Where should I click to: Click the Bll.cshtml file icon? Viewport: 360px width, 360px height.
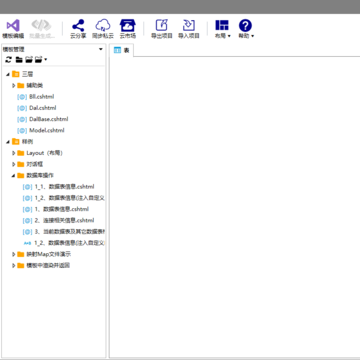[22, 97]
